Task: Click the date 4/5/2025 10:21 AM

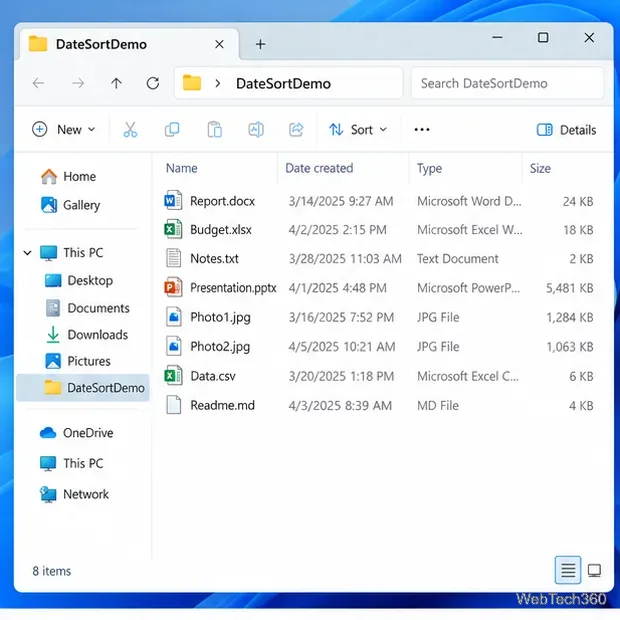Action: coord(342,346)
